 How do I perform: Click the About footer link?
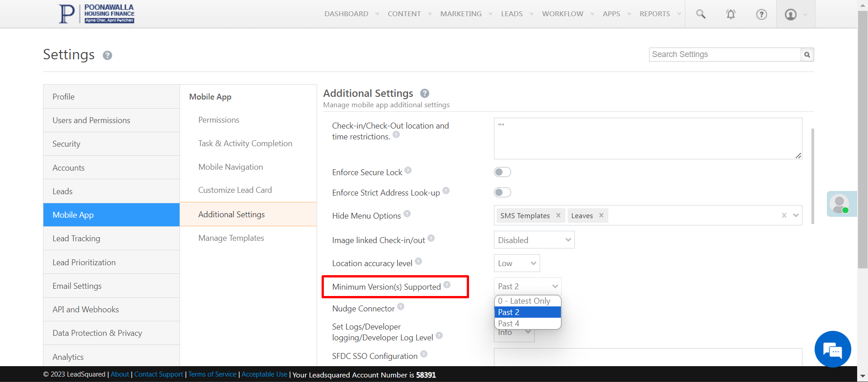(x=120, y=374)
